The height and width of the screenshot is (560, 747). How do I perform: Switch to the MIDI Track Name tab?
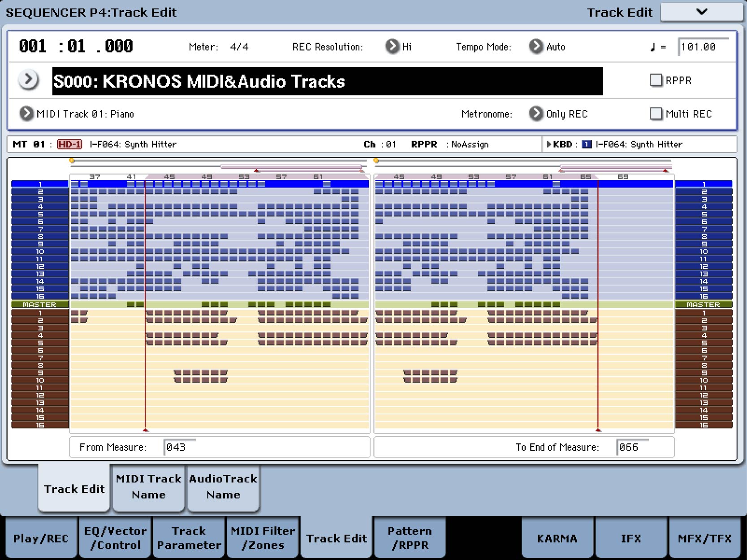pos(149,487)
